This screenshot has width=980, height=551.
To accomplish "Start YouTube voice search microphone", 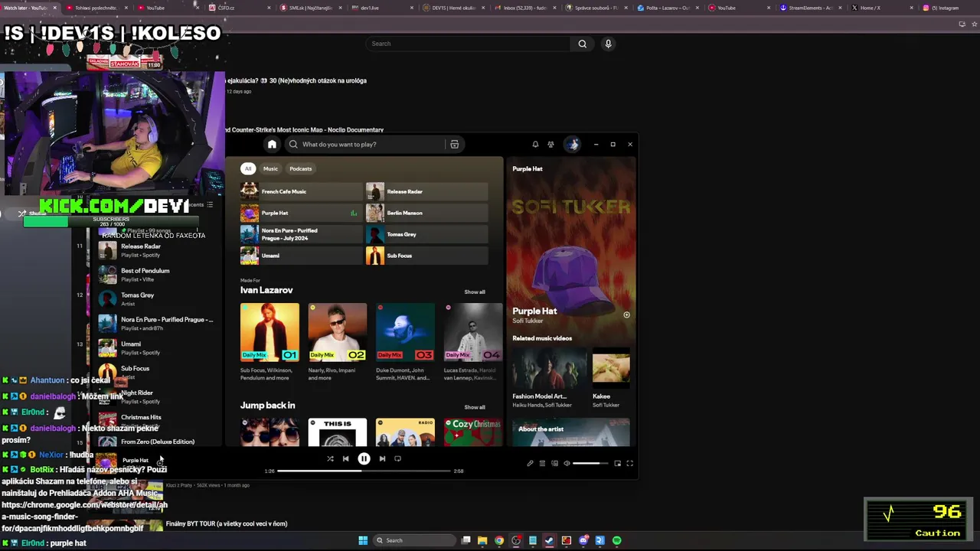I will pos(608,44).
